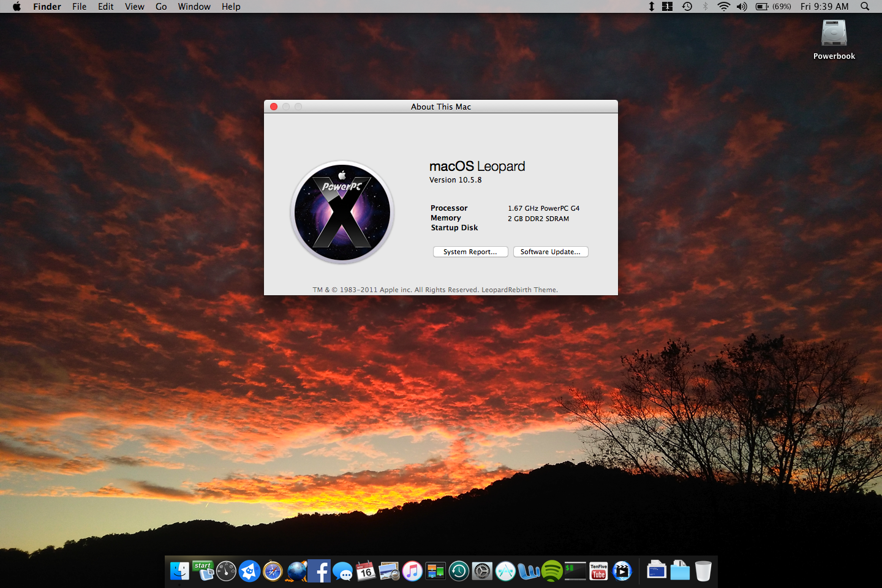
Task: Open Terminal from the Dock
Action: [575, 571]
